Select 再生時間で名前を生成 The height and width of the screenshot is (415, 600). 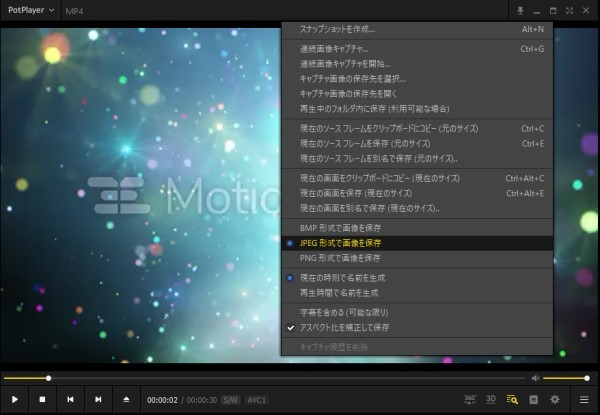[x=417, y=293]
